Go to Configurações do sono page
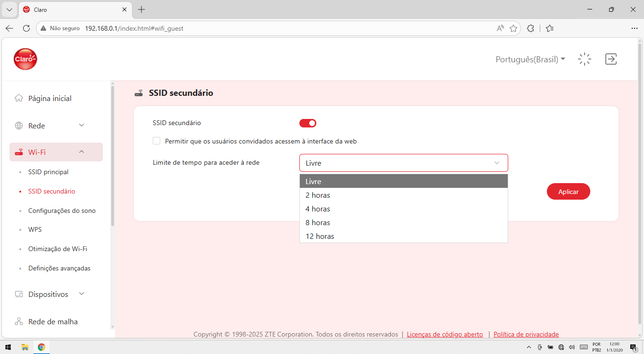The width and height of the screenshot is (644, 354). pyautogui.click(x=62, y=211)
